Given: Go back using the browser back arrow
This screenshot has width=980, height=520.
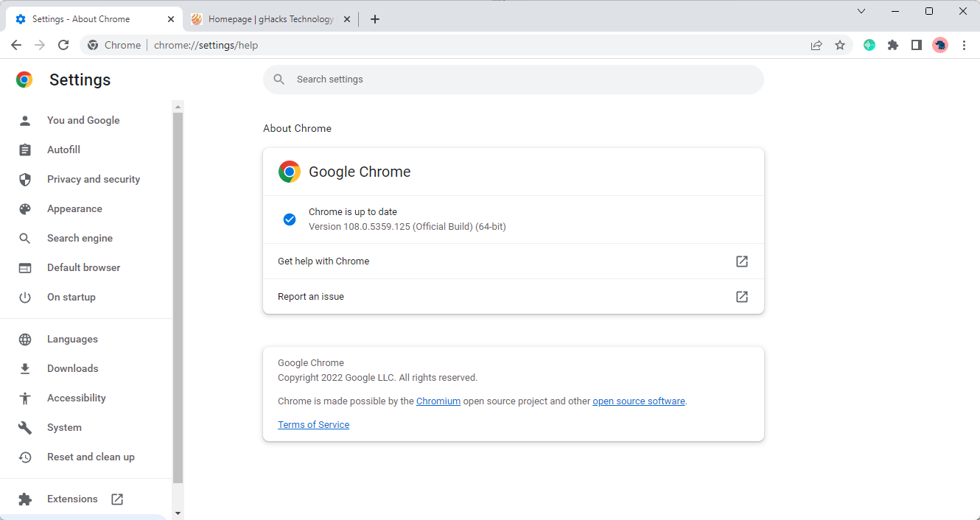Looking at the screenshot, I should 16,45.
